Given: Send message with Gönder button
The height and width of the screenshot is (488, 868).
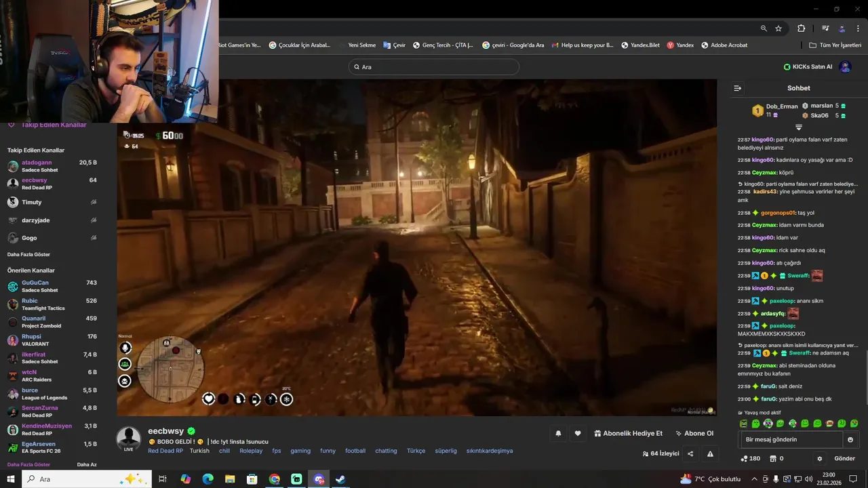Looking at the screenshot, I should [x=844, y=459].
